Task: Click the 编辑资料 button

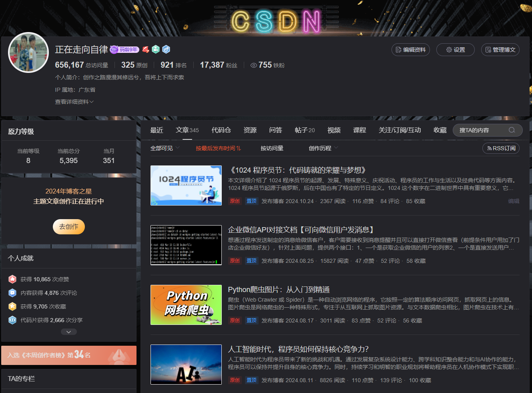Action: tap(411, 50)
